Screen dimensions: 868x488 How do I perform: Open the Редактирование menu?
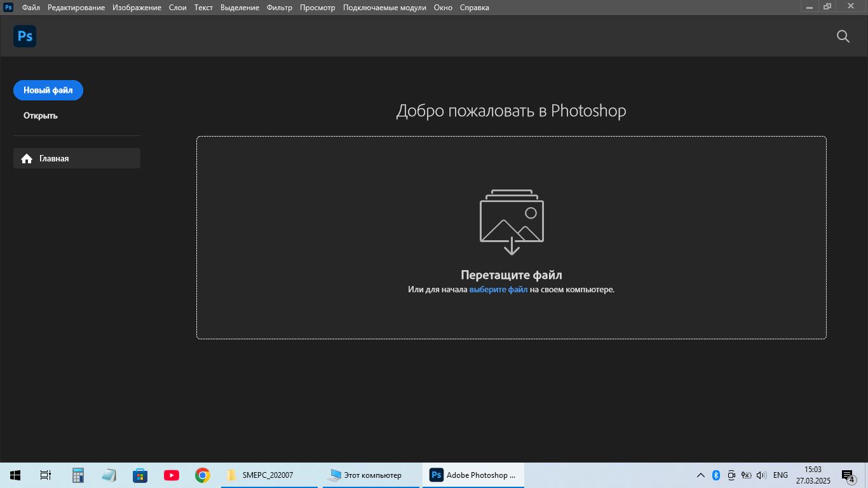[x=76, y=8]
